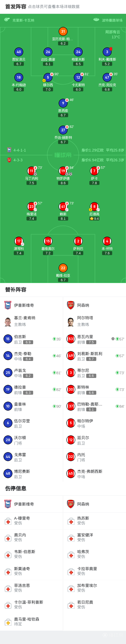Select Arsenal 4-3-3 formation label
Image resolution: width=126 pixels, height=644 pixels.
[x=18, y=160]
